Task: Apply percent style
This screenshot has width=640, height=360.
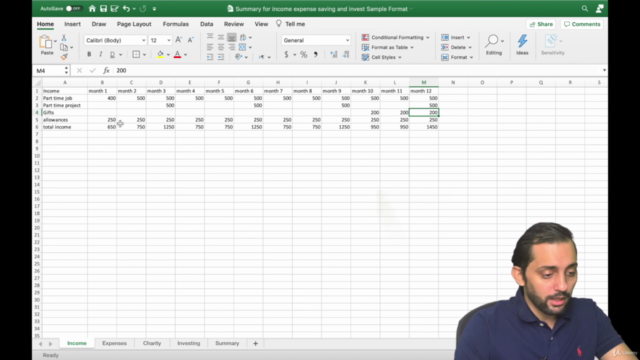Action: click(x=304, y=54)
